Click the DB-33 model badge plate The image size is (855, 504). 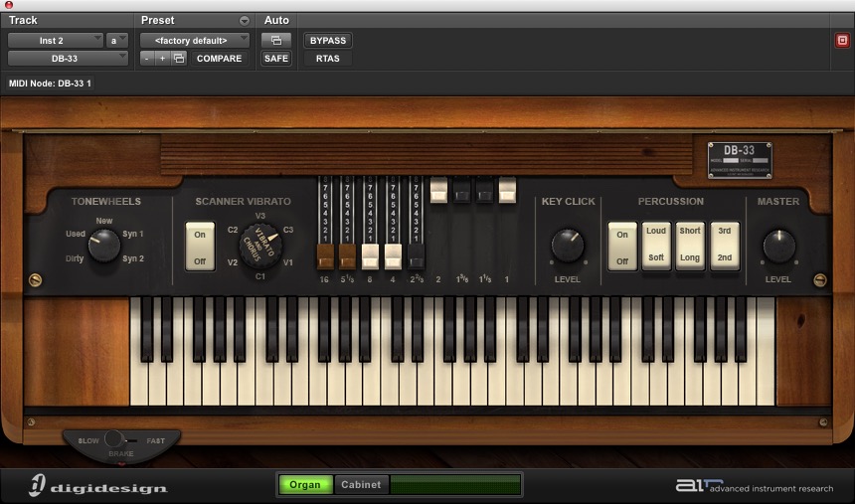pos(740,160)
